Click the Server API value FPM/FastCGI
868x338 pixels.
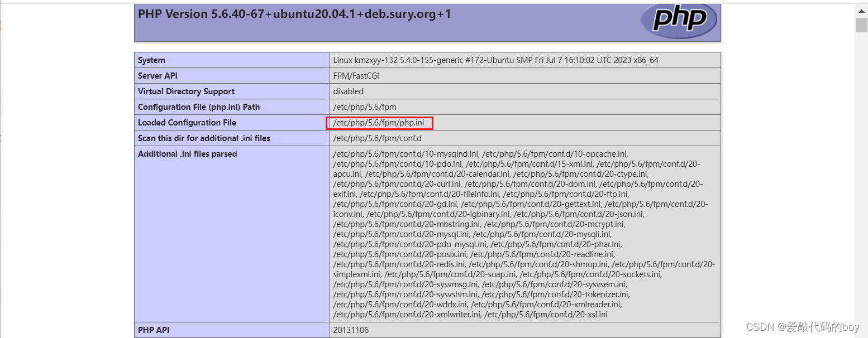pos(356,75)
